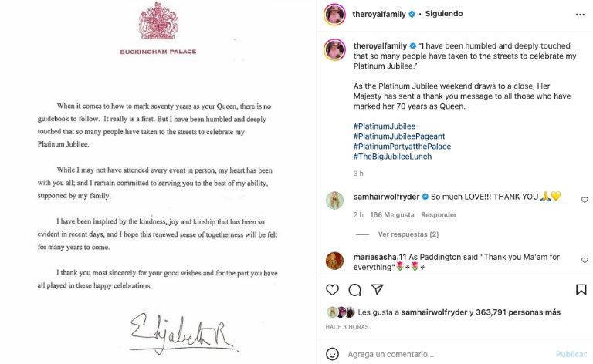Screen dimensions: 593x364
Task: Save the post with the bookmark icon
Action: [x=581, y=290]
